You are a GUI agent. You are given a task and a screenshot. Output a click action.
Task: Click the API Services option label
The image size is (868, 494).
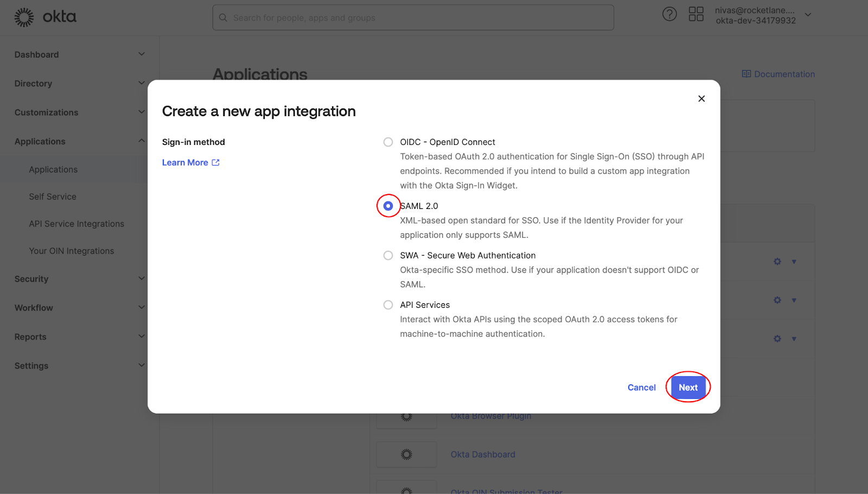[425, 305]
